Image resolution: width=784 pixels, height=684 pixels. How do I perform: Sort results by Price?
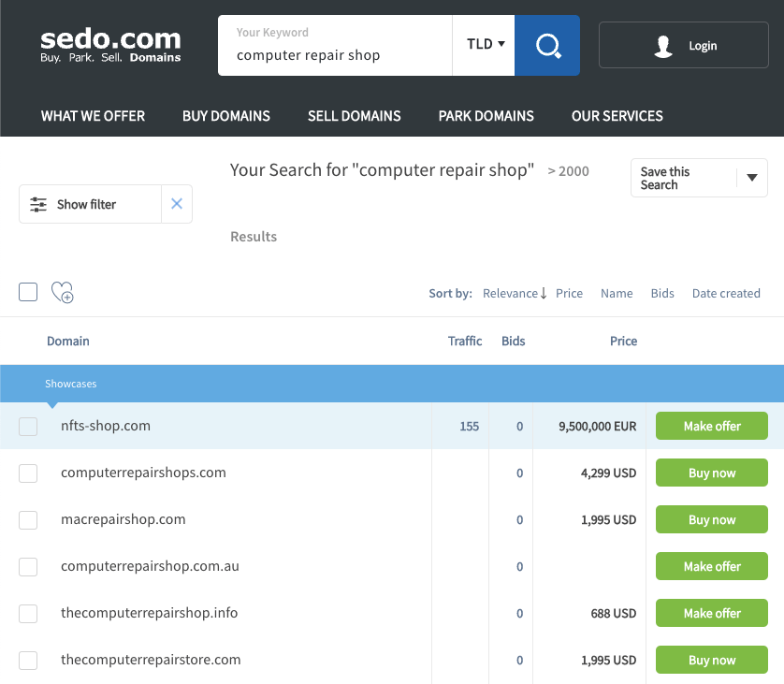(569, 293)
